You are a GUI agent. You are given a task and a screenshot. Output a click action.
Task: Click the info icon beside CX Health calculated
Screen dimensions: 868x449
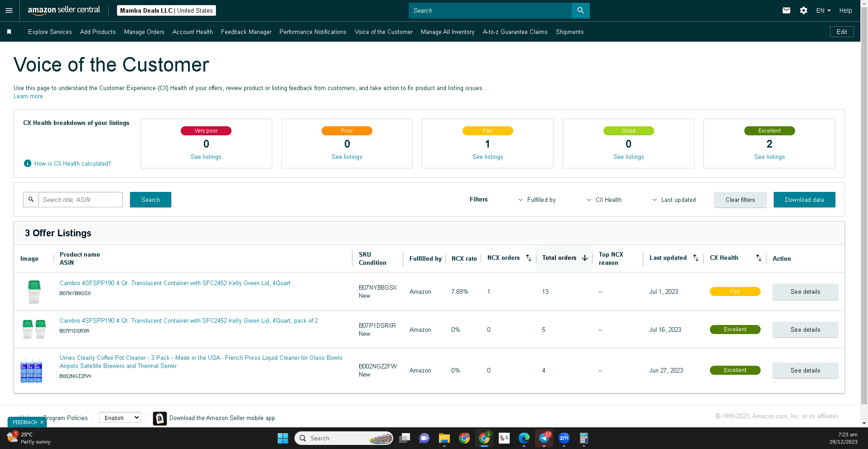point(28,163)
